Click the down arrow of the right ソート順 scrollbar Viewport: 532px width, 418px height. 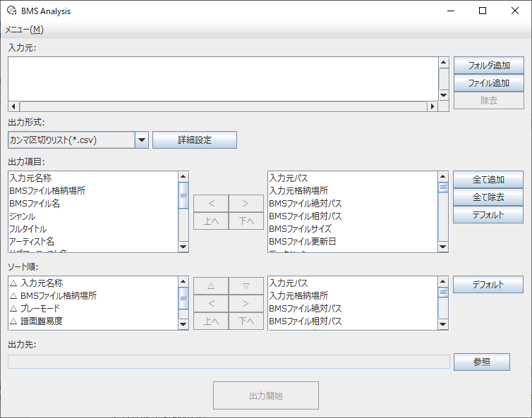click(x=443, y=324)
